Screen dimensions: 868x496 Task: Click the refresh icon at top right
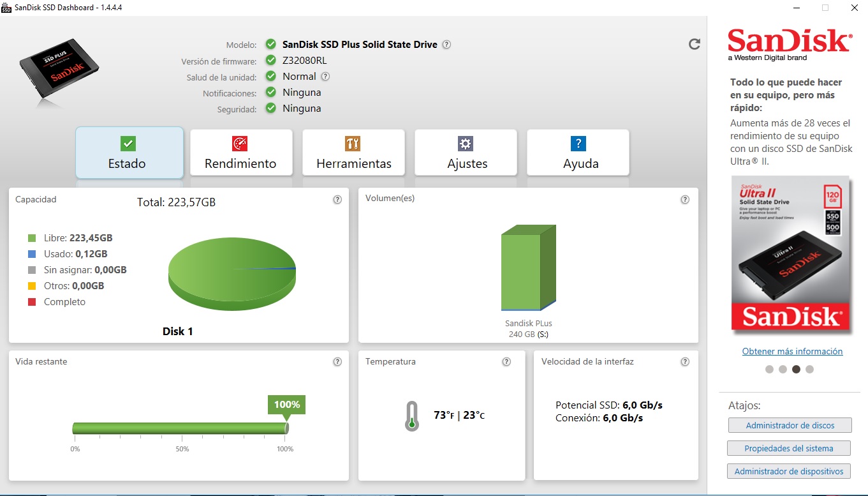click(695, 44)
